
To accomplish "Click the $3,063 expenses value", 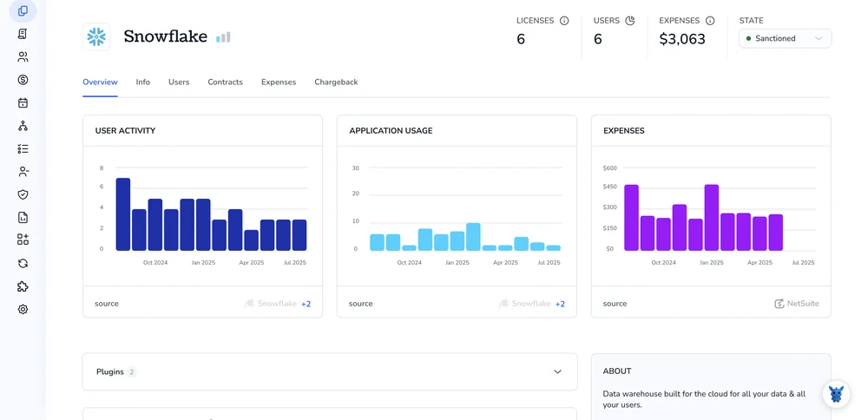I will 682,39.
